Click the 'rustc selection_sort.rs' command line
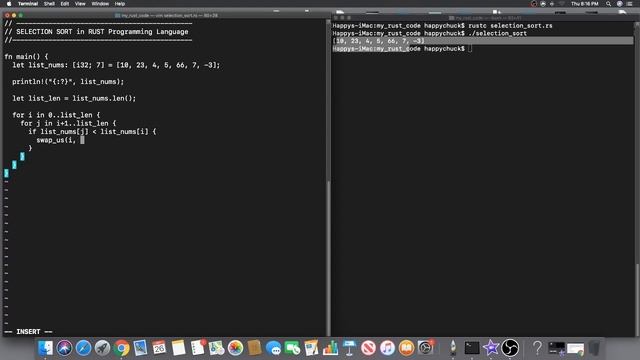The image size is (640, 360). (510, 26)
